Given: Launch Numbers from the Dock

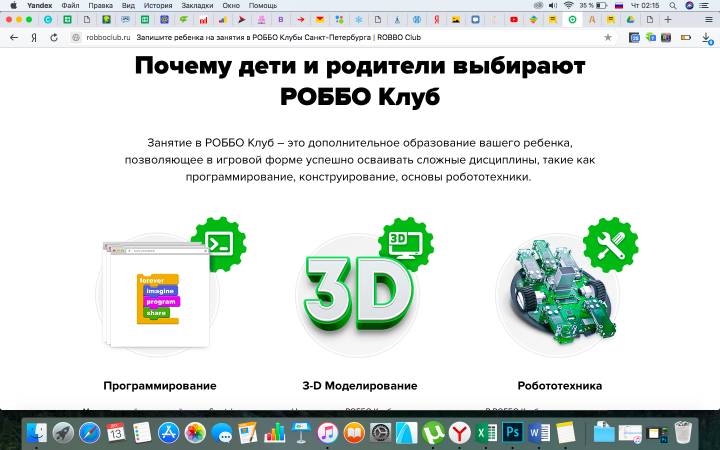Looking at the screenshot, I should [x=275, y=433].
